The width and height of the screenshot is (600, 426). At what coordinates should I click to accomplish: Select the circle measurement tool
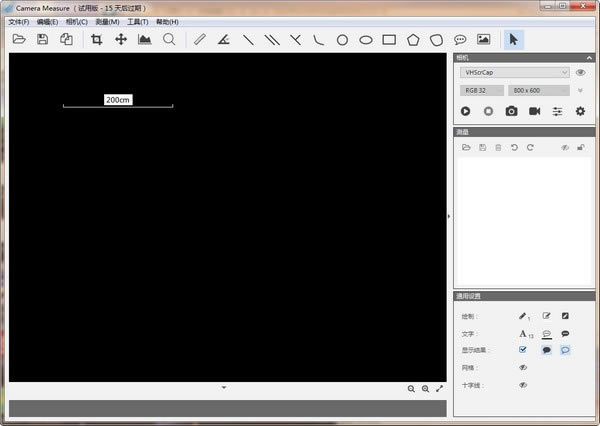coord(342,39)
